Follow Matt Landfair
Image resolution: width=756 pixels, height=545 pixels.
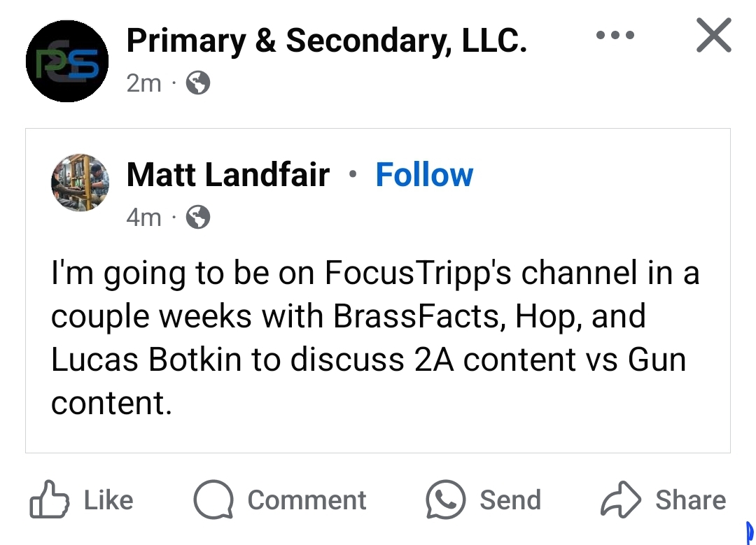[x=424, y=174]
